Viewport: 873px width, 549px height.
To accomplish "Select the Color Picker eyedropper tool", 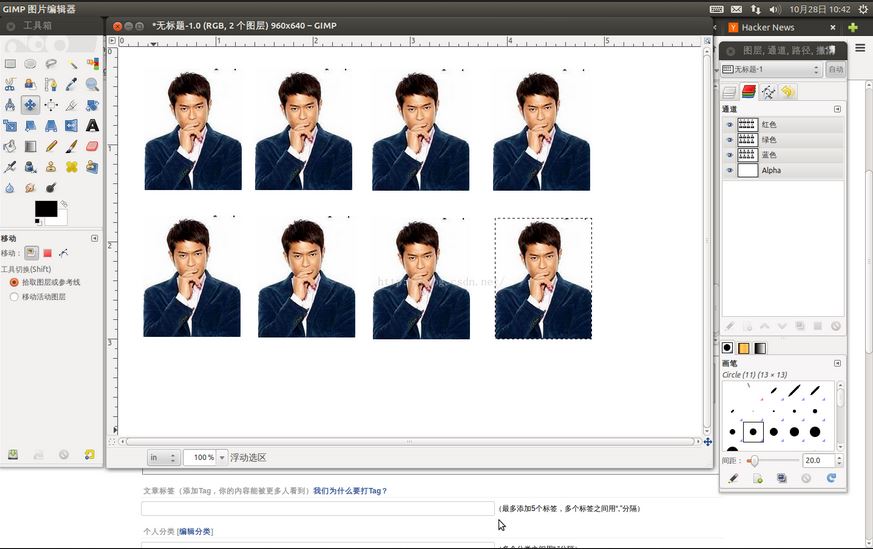I will click(x=72, y=84).
